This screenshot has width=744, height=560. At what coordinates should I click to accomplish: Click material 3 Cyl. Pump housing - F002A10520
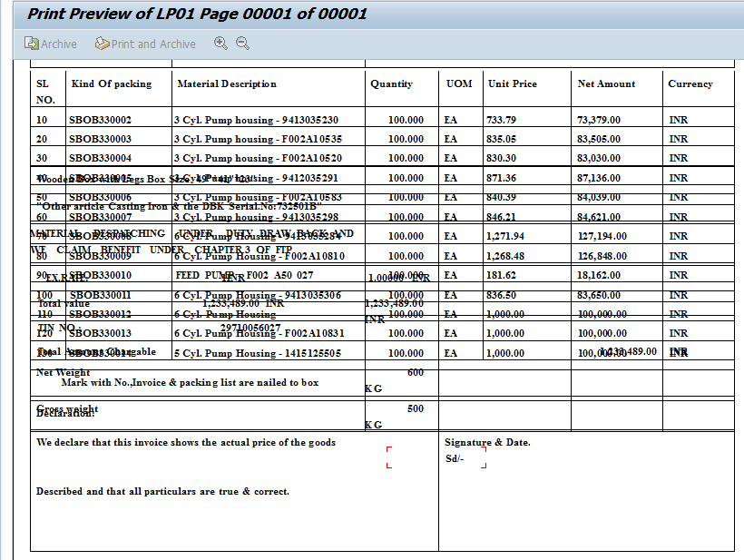tap(258, 158)
